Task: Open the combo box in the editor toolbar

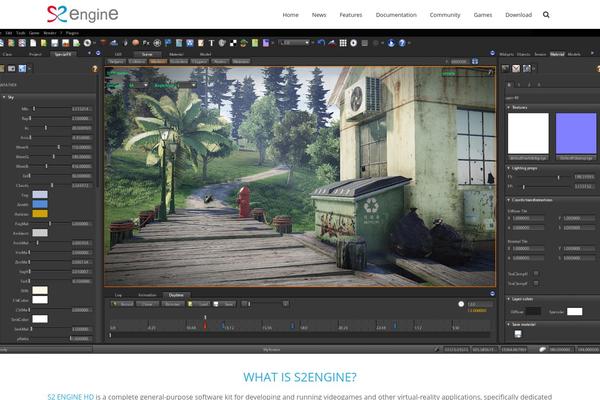Action: point(294,43)
